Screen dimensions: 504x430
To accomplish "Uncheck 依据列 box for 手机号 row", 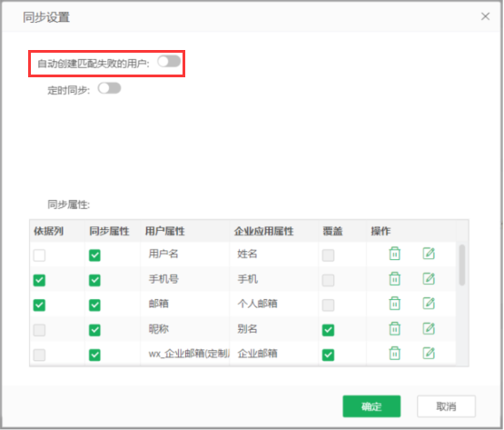I will point(39,280).
